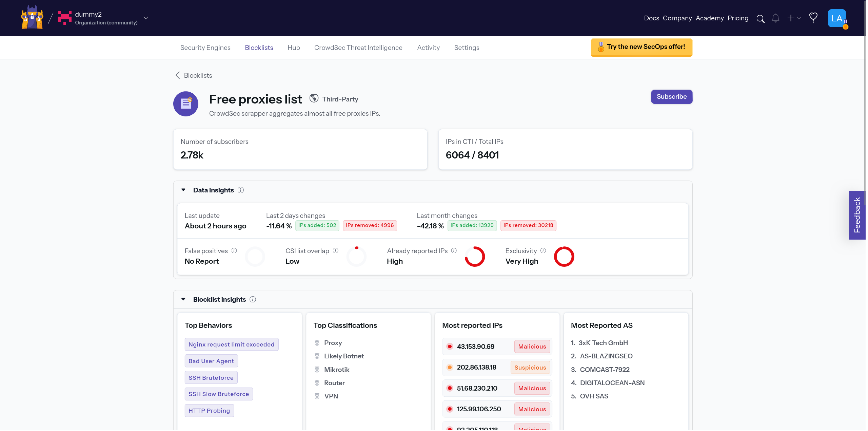The image size is (868, 431).
Task: Click the plus/add icon in the top bar
Action: pyautogui.click(x=790, y=18)
